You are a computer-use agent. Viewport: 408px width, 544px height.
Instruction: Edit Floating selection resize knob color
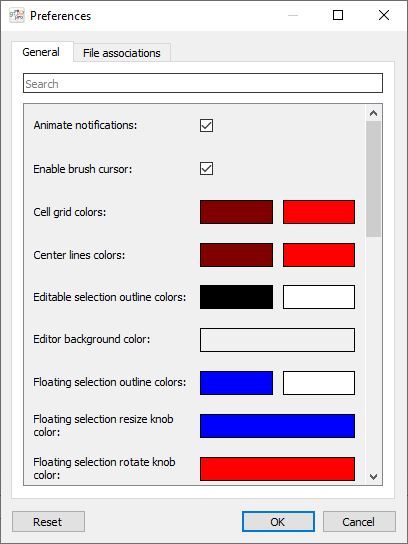coord(277,426)
